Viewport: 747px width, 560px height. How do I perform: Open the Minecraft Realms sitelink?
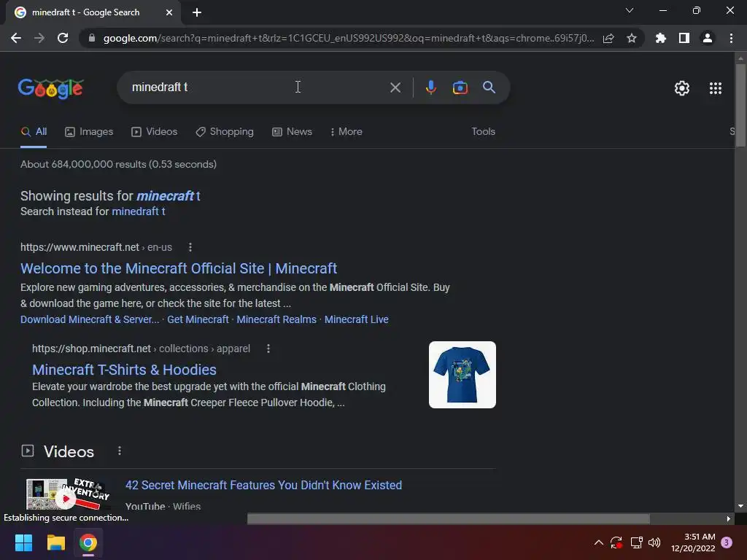[276, 319]
